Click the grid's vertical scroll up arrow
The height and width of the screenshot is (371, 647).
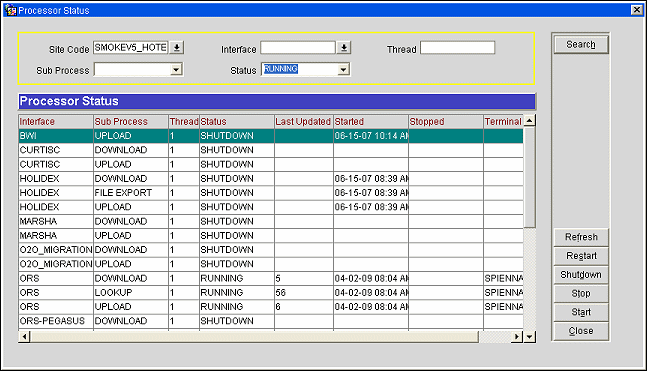pos(529,121)
